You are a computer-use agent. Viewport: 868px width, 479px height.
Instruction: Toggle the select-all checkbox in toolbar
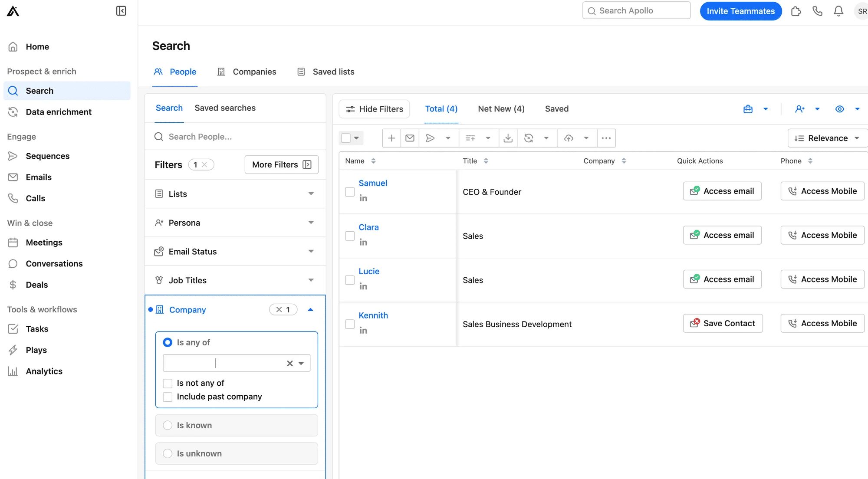click(346, 138)
